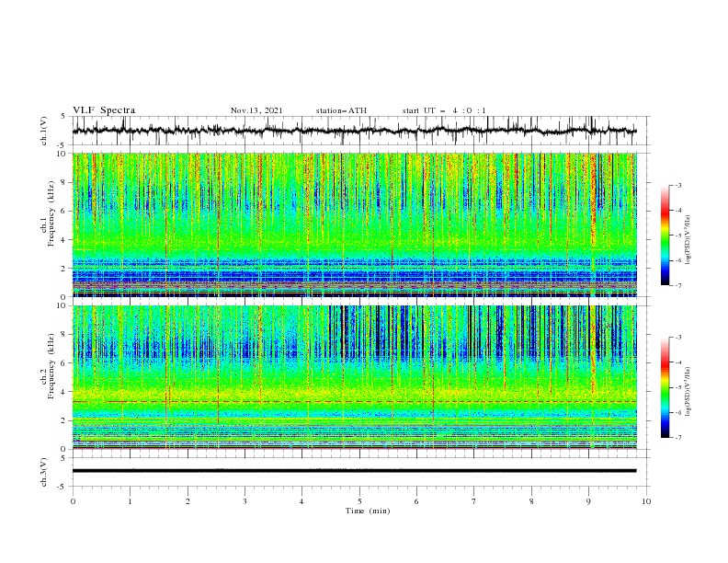Select the date label "Nov.13, 2021"

[x=256, y=110]
